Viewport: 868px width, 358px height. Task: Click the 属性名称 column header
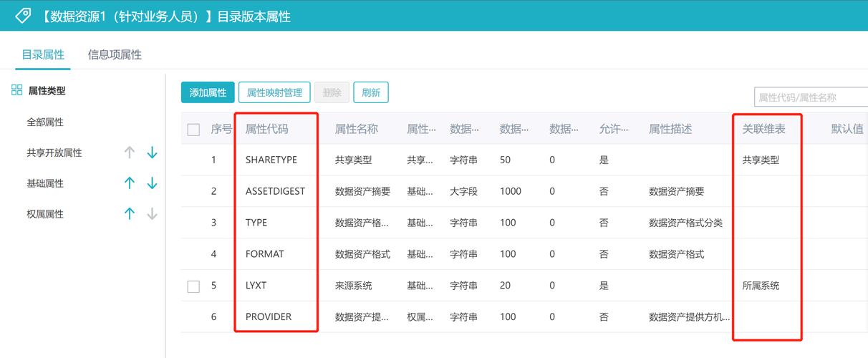pos(357,129)
